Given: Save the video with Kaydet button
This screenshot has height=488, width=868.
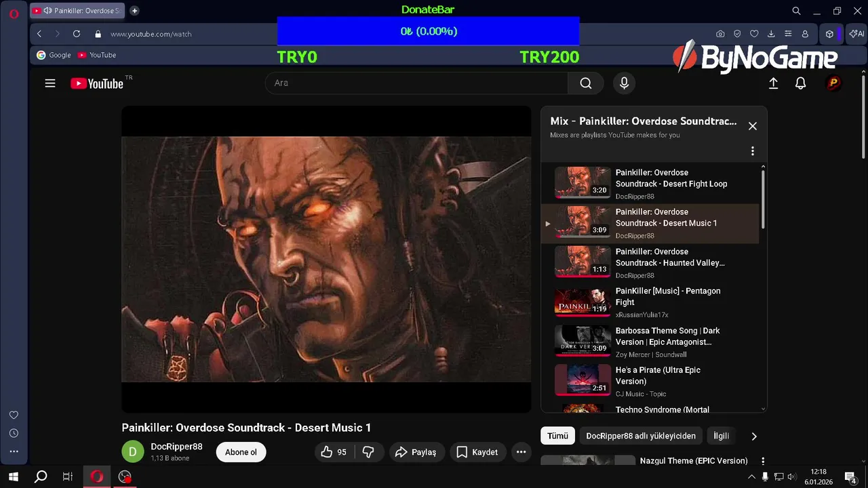Looking at the screenshot, I should point(477,452).
